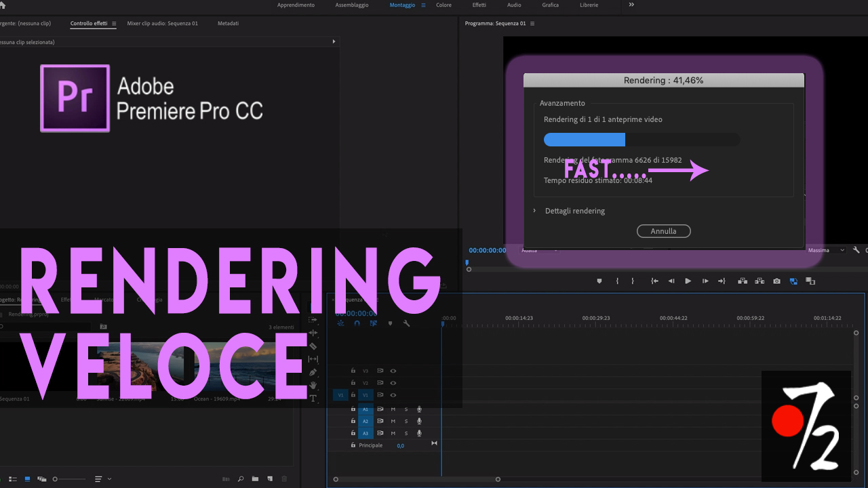
Task: Switch to the Colore workspace tab
Action: point(443,5)
